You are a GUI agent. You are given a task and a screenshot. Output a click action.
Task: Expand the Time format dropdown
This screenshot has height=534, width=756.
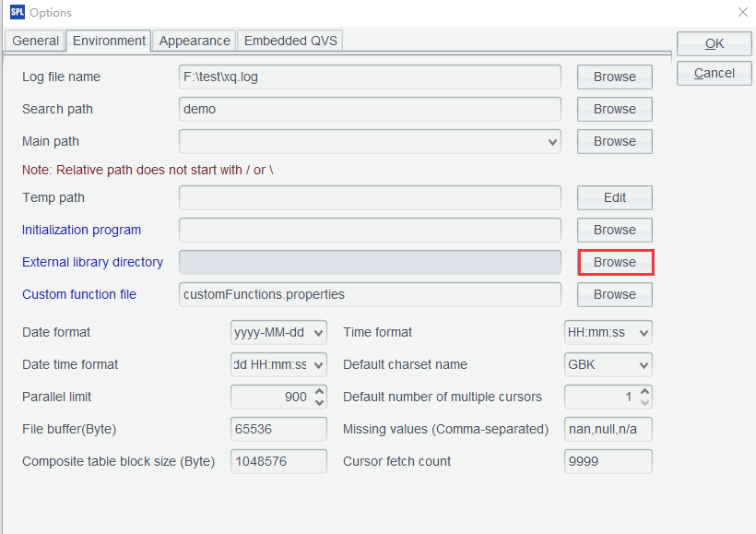point(644,333)
